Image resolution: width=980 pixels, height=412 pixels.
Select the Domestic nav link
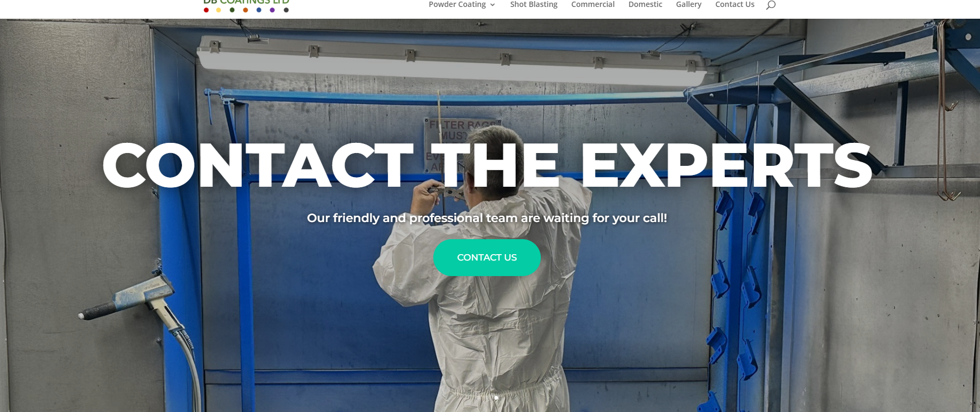pyautogui.click(x=645, y=4)
